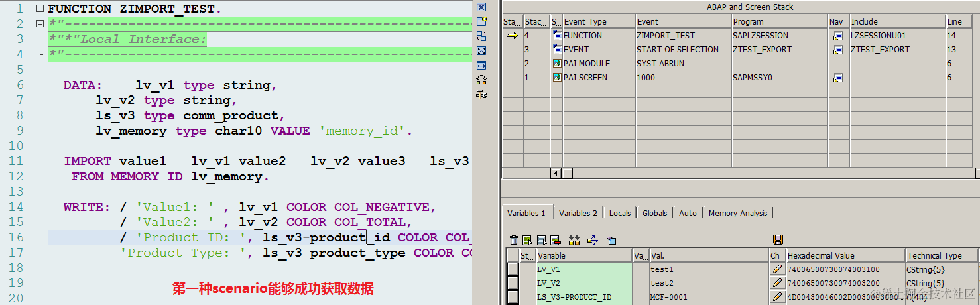Click the navigation icon in FUNCTION row

[838, 36]
